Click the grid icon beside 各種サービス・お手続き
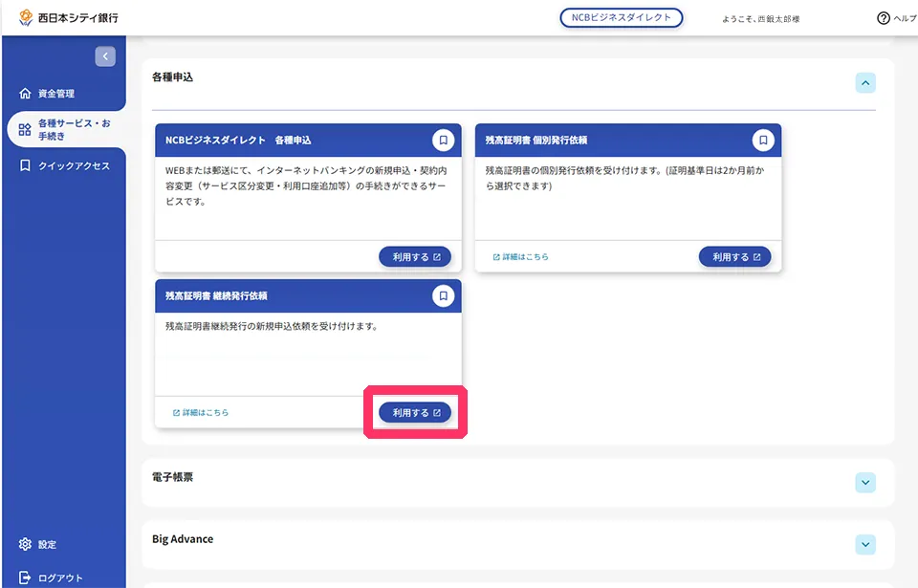The image size is (918, 588). pos(25,129)
